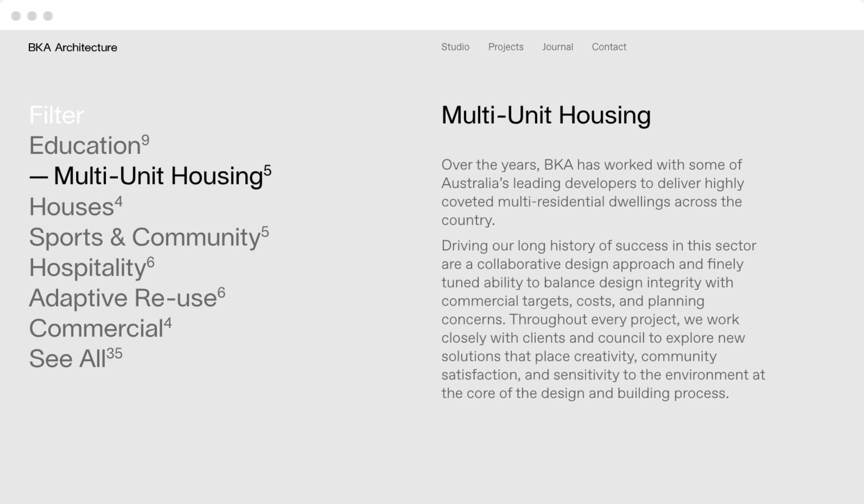Open the Studio page
The height and width of the screenshot is (504, 864).
455,47
